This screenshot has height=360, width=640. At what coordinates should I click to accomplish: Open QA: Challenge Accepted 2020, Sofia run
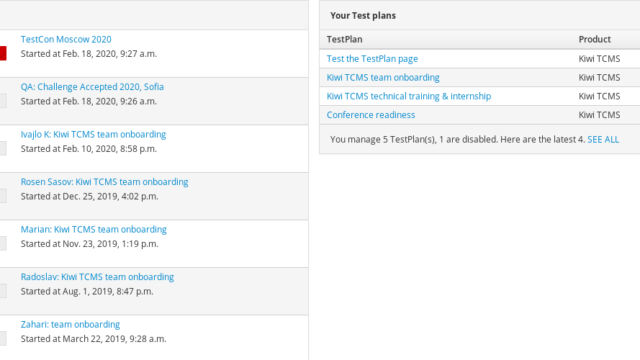92,87
